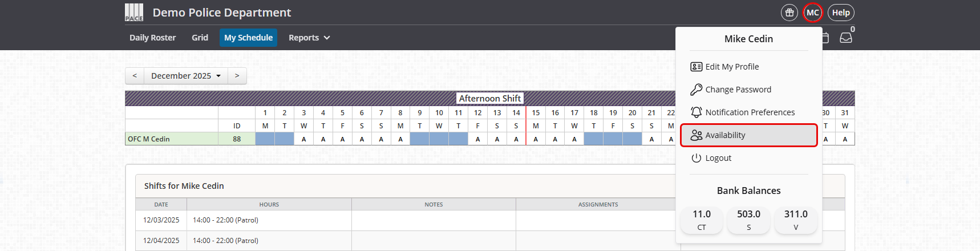Click the V bank balance 311.0

tap(796, 220)
